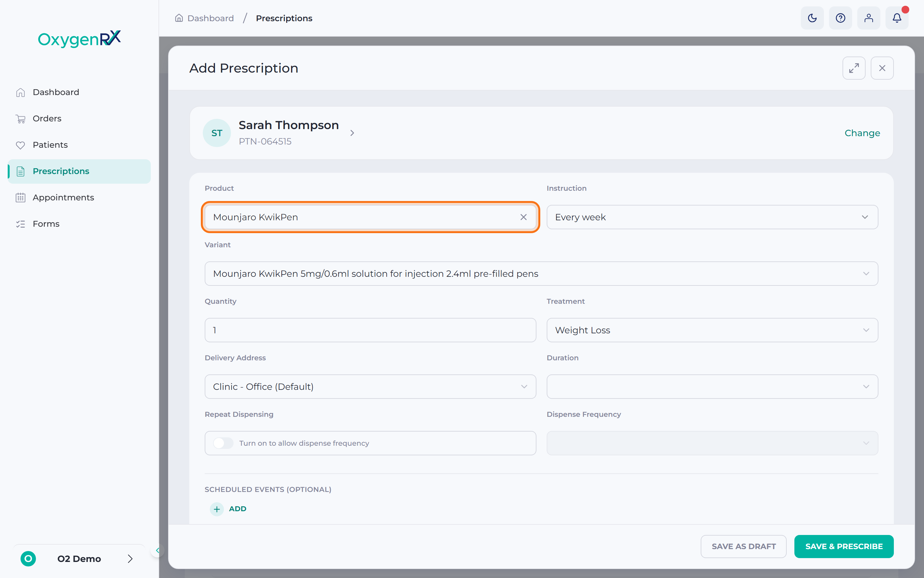Expand O2 Demo account chevron
The image size is (924, 578).
[130, 558]
